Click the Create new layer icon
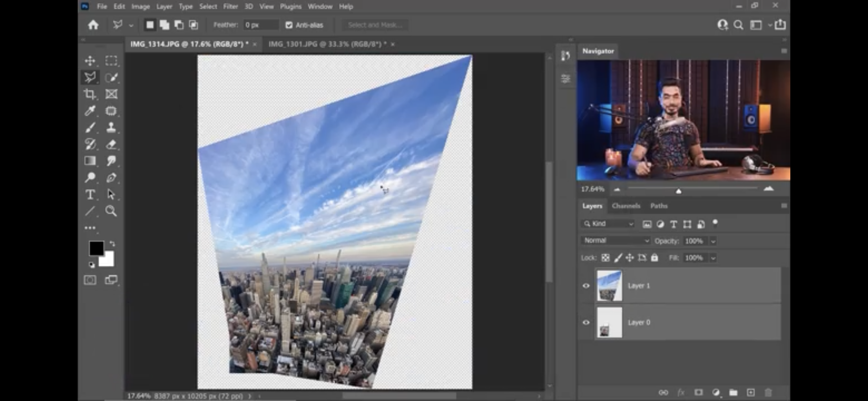Viewport: 868px width, 401px height. [751, 392]
